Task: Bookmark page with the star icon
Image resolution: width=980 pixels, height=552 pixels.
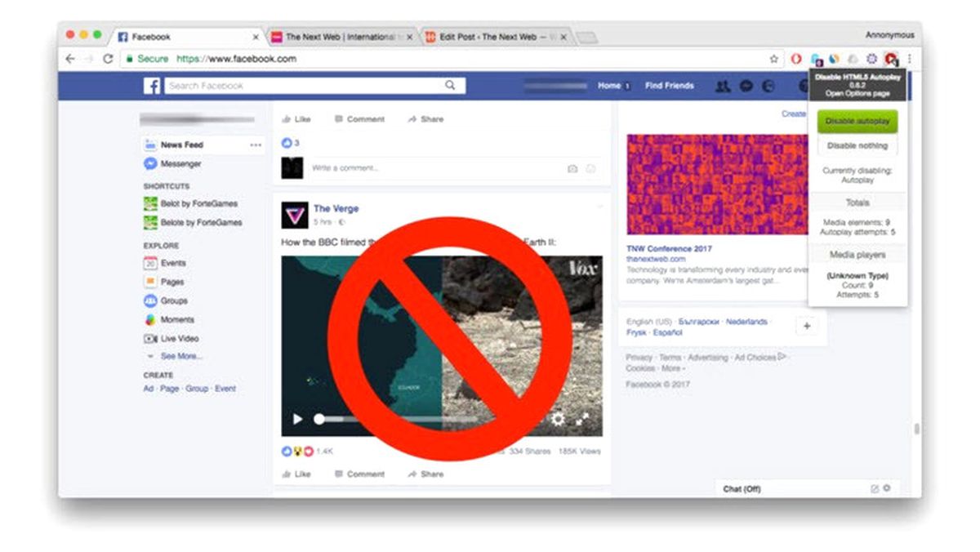Action: coord(774,59)
